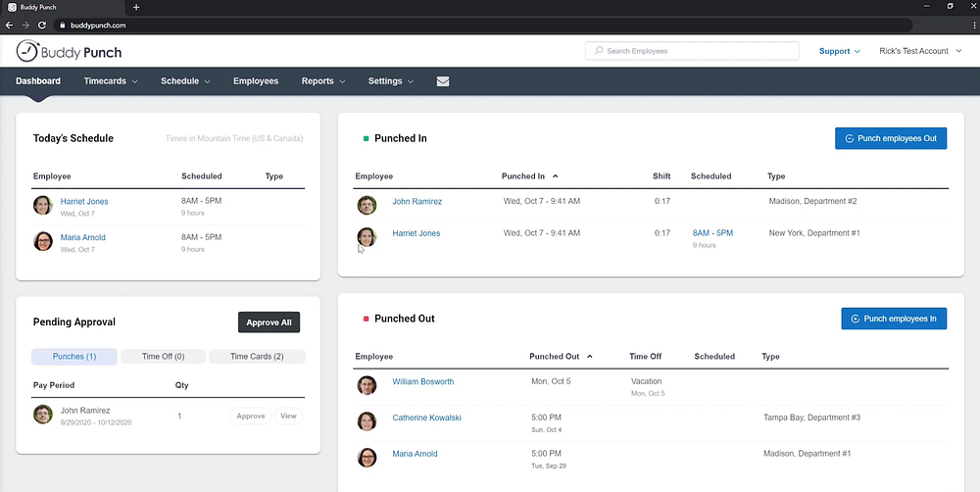Approve John Ramirez's pending punch
Image resolution: width=980 pixels, height=492 pixels.
point(251,416)
